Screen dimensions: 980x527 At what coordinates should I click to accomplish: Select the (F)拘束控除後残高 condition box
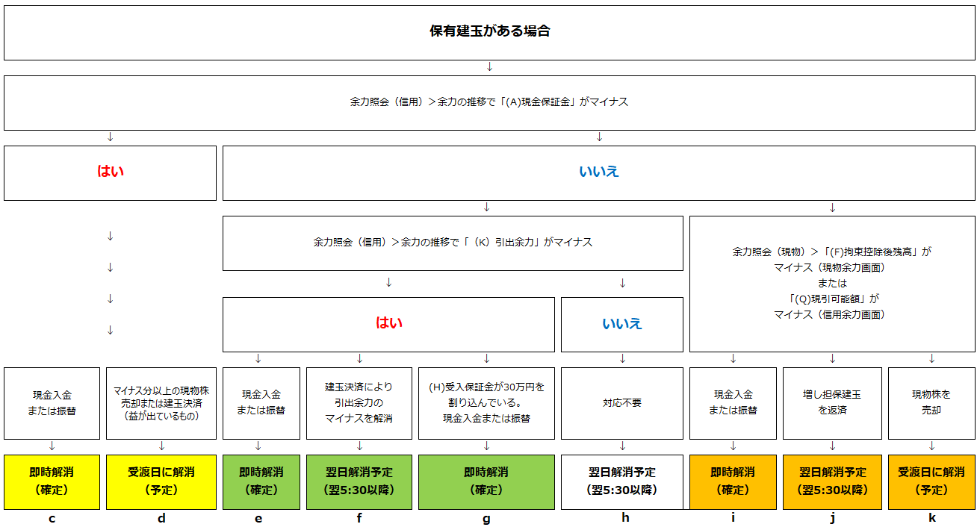(831, 284)
